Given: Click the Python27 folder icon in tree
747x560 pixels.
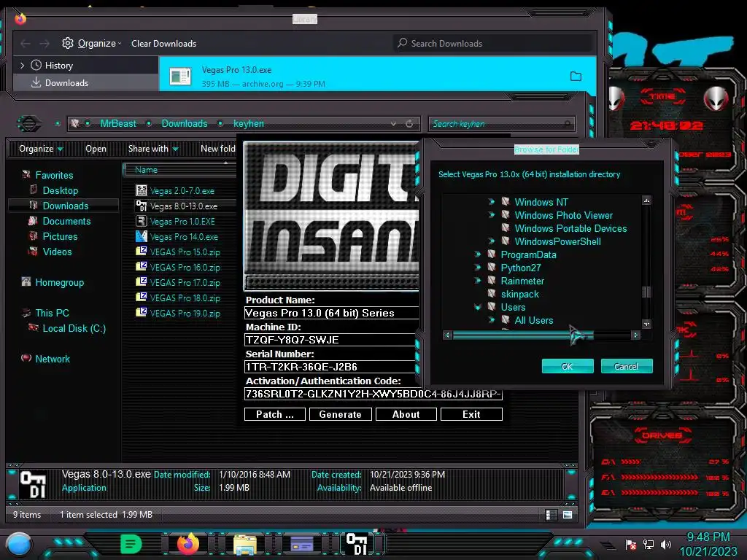Looking at the screenshot, I should (492, 268).
